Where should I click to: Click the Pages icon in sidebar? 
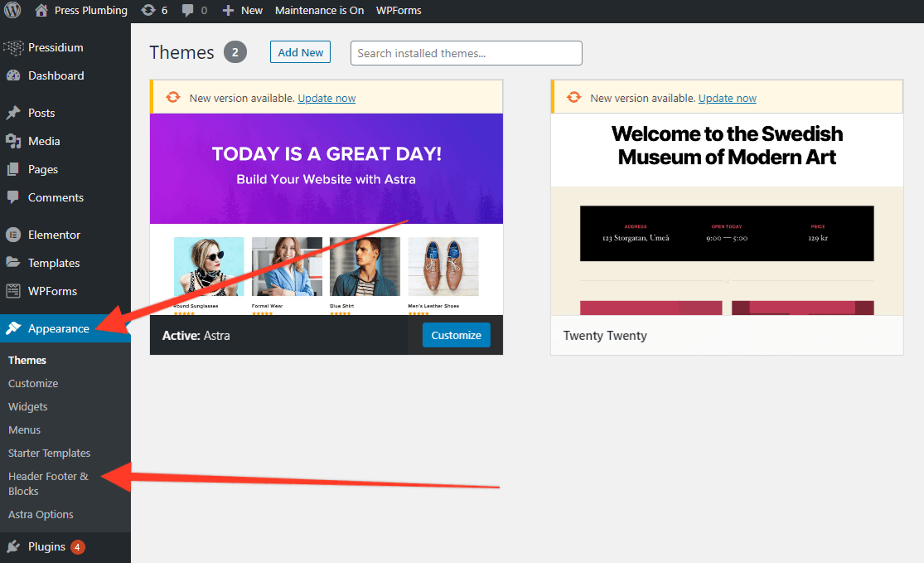click(13, 169)
